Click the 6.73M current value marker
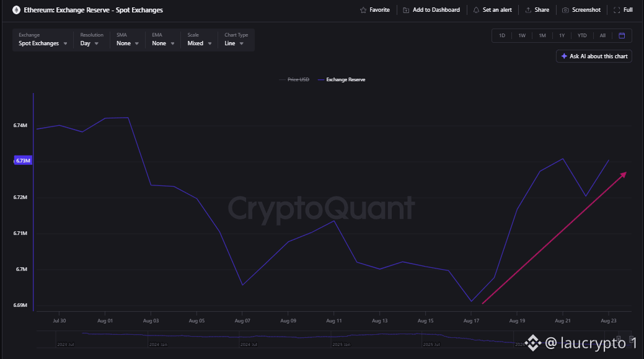The width and height of the screenshot is (644, 359). click(23, 161)
